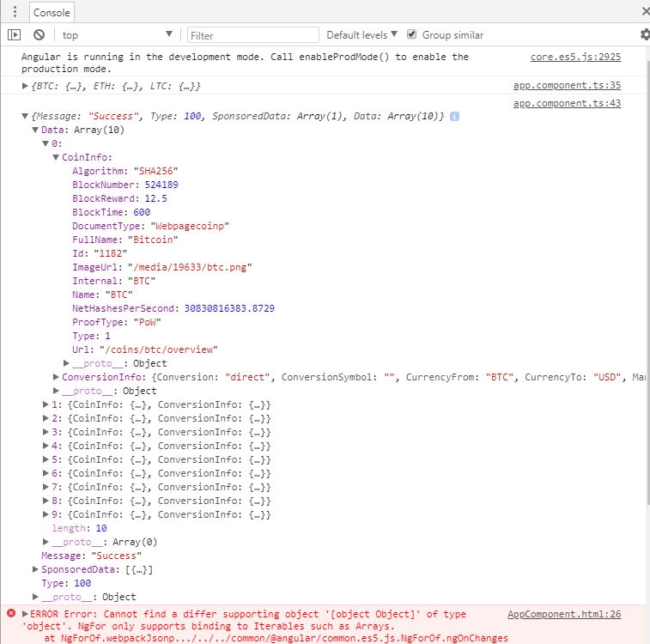The width and height of the screenshot is (650, 644).
Task: Expand array item 7
Action: 46,487
